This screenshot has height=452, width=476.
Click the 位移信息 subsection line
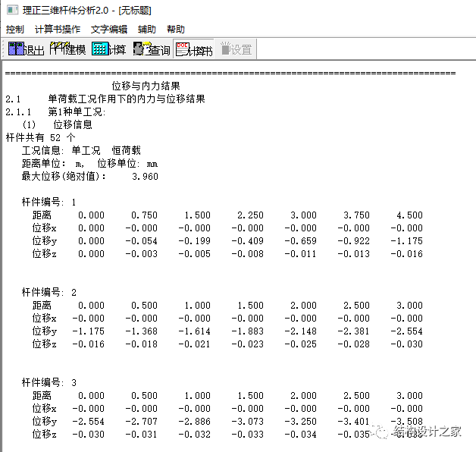point(73,124)
